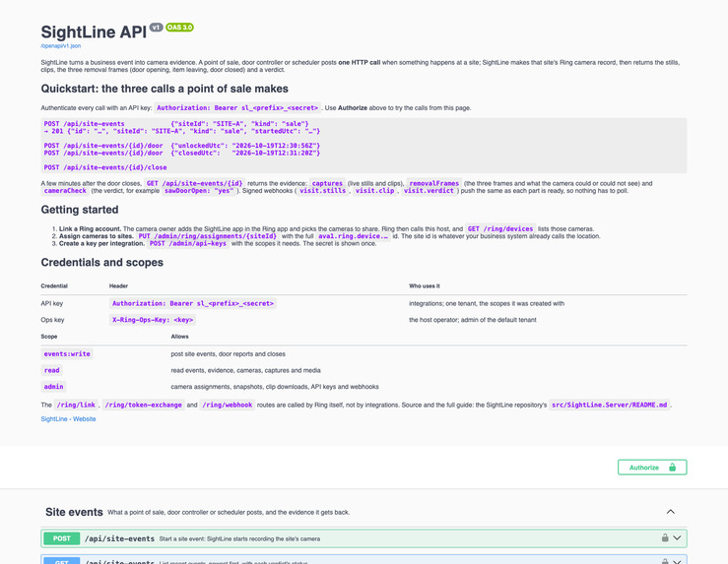The image size is (728, 564).
Task: Click the POST /admin/api-keys code snippet
Action: [188, 243]
